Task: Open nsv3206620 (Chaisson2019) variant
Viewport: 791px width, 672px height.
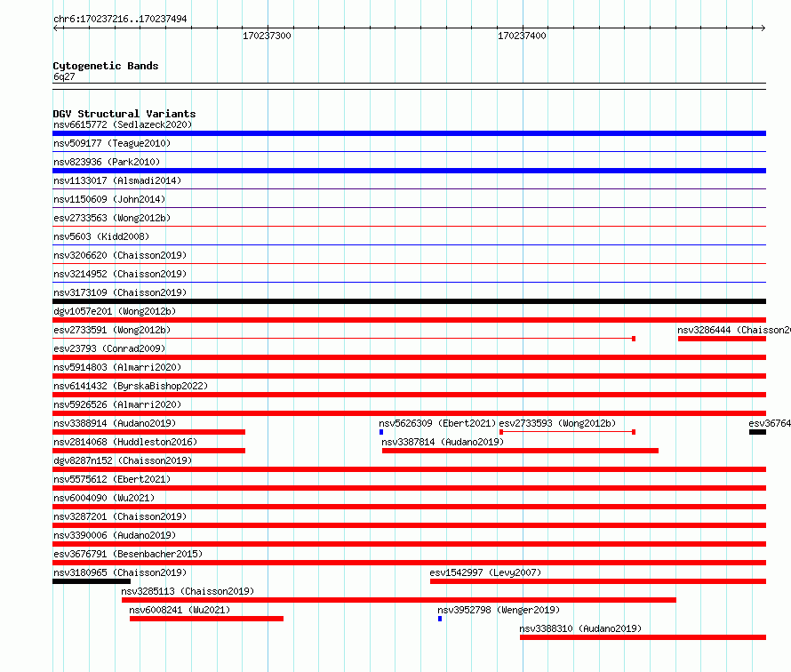Action: tap(120, 255)
